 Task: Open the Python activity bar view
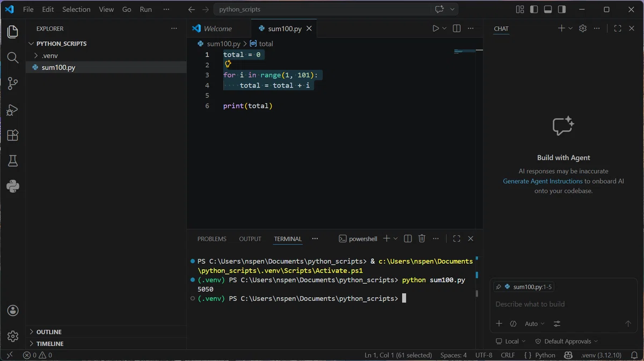[13, 186]
